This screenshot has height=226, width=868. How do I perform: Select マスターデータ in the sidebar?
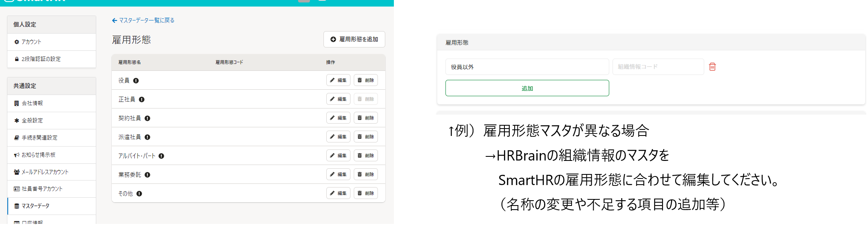point(52,206)
